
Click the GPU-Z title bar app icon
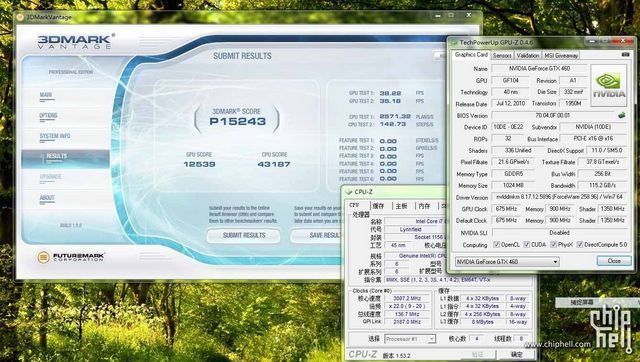coord(454,42)
